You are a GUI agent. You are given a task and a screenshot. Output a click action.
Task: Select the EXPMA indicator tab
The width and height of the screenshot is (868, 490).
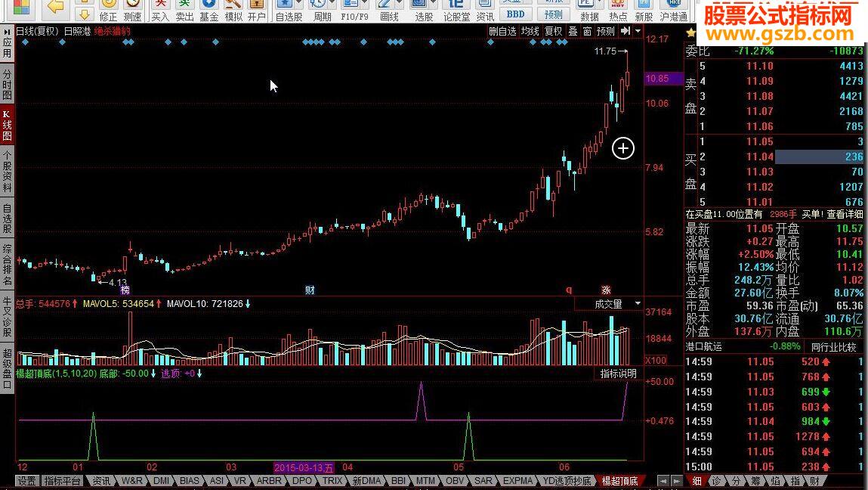coord(517,481)
